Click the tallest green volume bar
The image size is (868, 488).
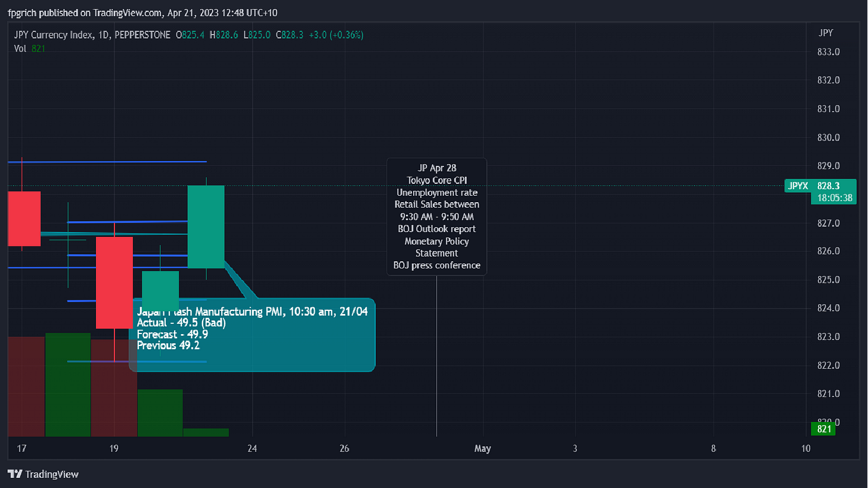(68, 384)
